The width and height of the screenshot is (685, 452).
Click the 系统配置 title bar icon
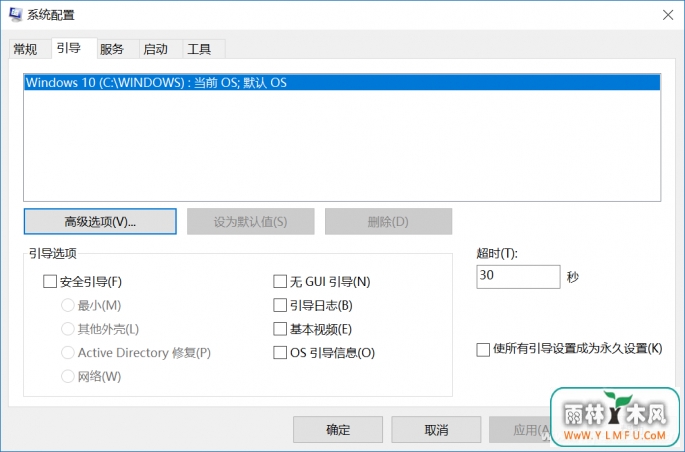pos(16,14)
